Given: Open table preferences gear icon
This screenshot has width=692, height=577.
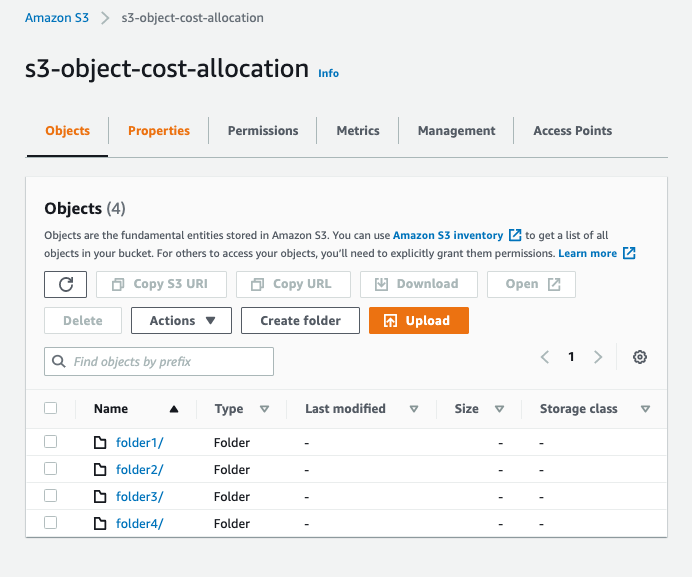Looking at the screenshot, I should pyautogui.click(x=639, y=357).
